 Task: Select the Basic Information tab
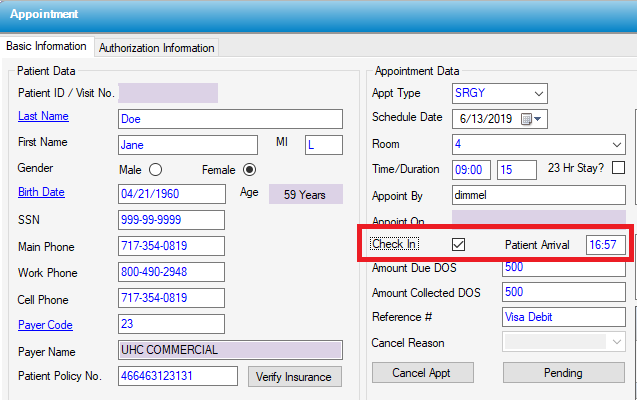(x=47, y=47)
